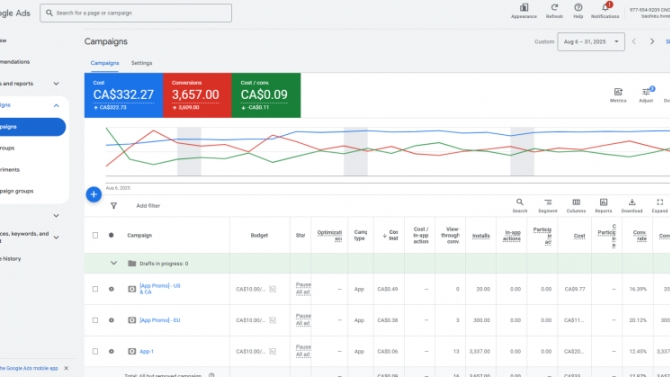Sort by the Campaign column header
The width and height of the screenshot is (670, 377).
point(139,235)
